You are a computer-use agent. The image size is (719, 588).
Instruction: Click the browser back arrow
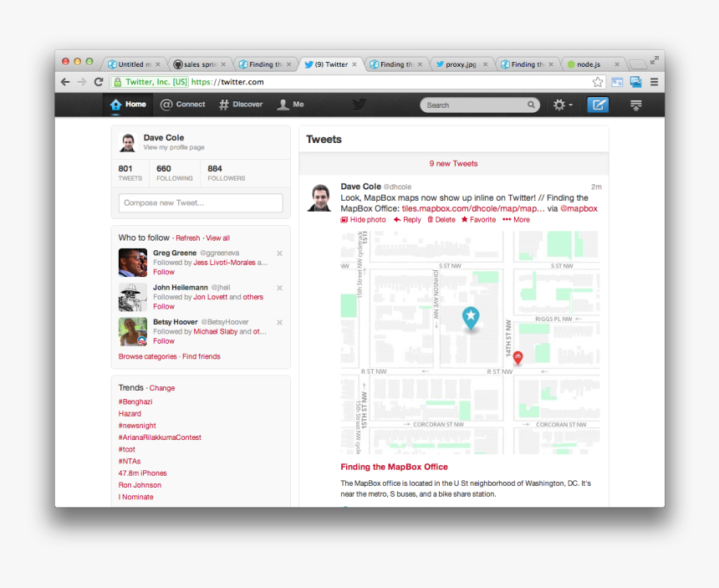pyautogui.click(x=65, y=82)
